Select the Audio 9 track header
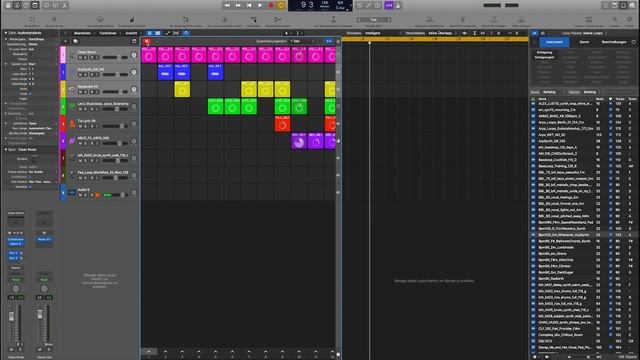640x360 pixels. click(100, 192)
